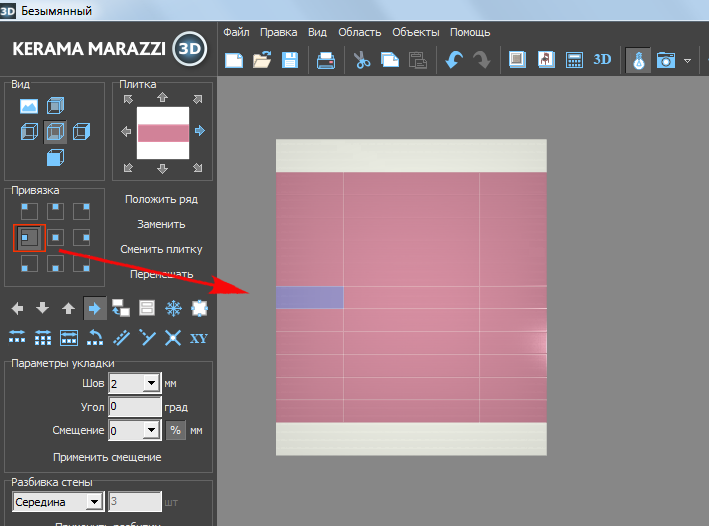Screen dimensions: 709x526
Task: Open existing project with folder icon
Action: [x=262, y=60]
